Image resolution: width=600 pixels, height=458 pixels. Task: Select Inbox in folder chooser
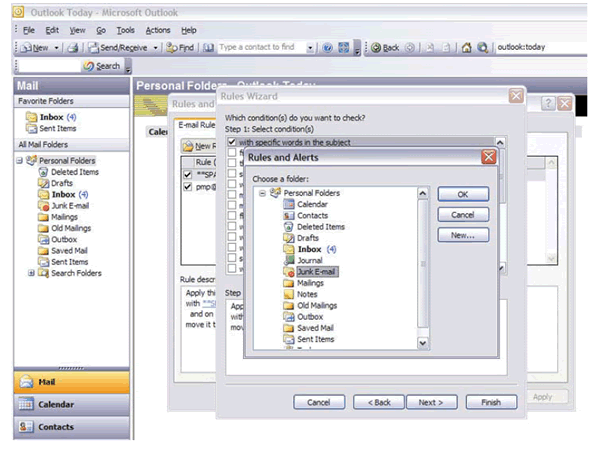click(310, 249)
